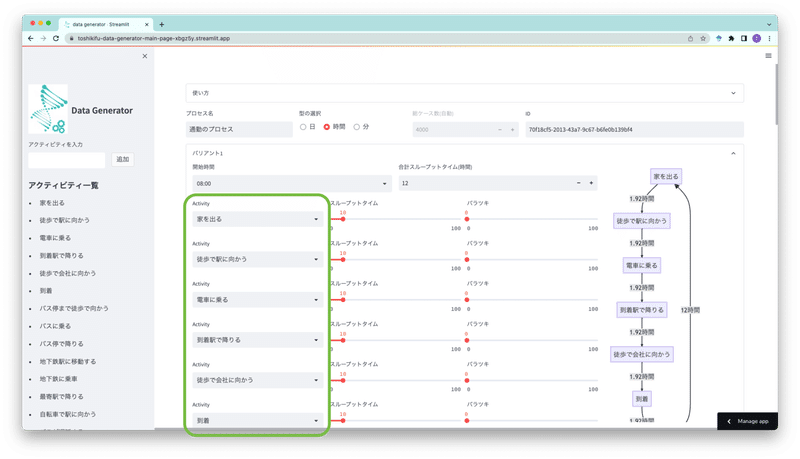Click the Data Generator DNA logo
This screenshot has height=459, width=800.
(48, 109)
